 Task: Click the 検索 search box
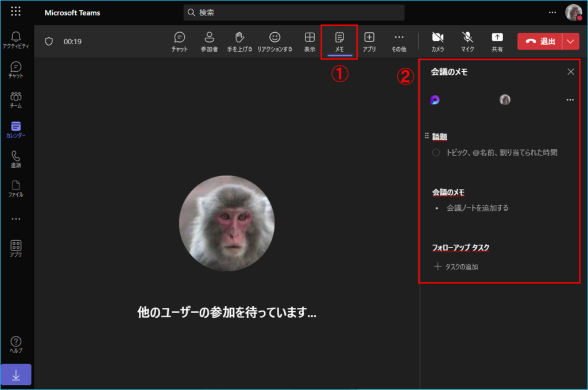click(294, 13)
